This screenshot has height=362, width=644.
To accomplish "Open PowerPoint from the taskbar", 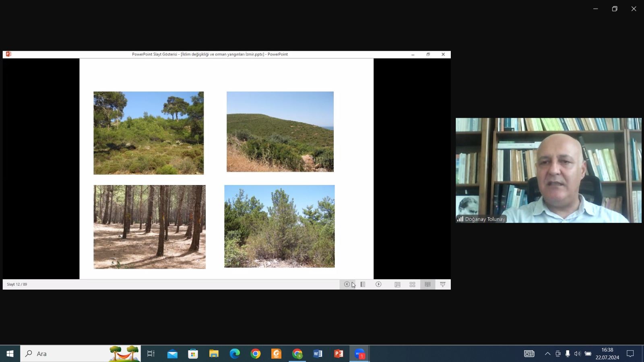I will 339,354.
